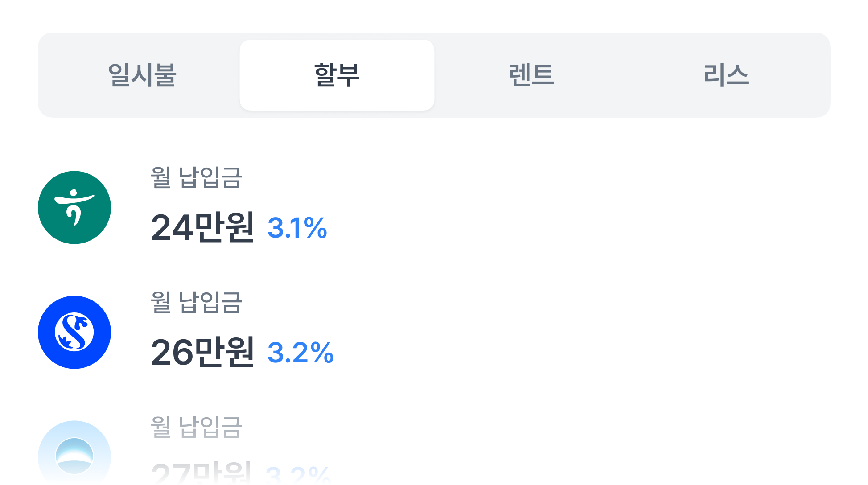The height and width of the screenshot is (485, 868).
Task: Click the 3.2% rate beside 26만원
Action: pyautogui.click(x=300, y=353)
